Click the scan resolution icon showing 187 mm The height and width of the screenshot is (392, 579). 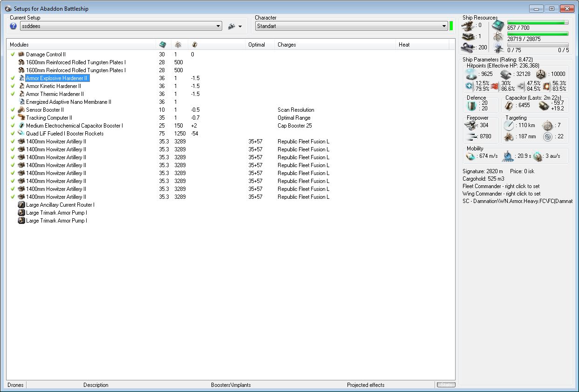click(509, 136)
